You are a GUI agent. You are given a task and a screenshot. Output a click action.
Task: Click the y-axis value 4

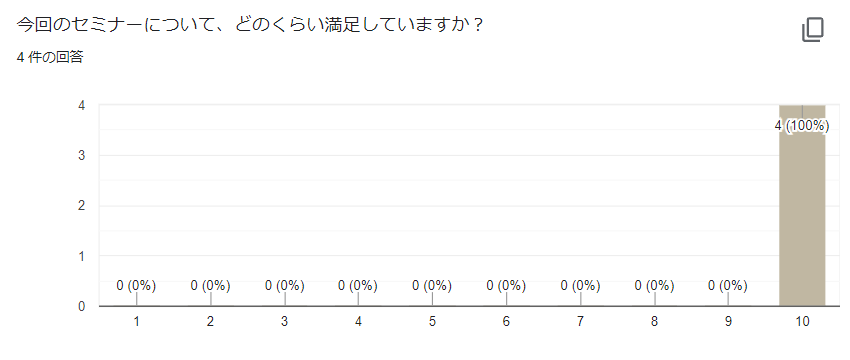(81, 105)
